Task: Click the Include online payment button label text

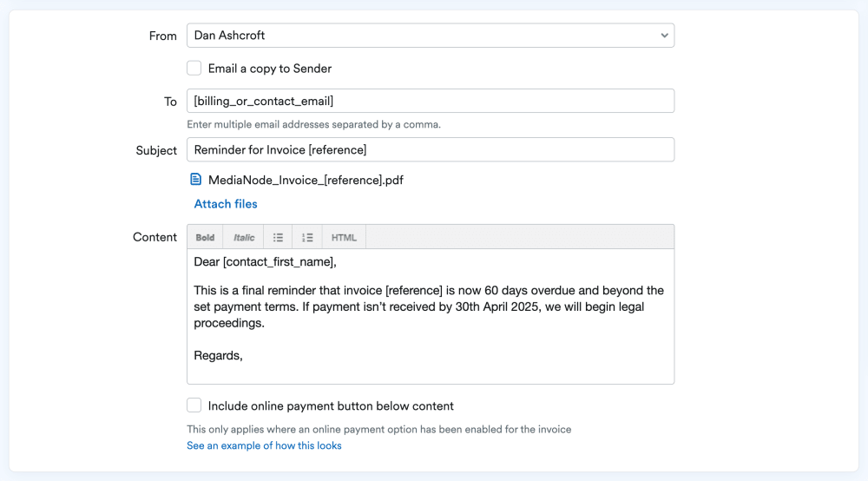Action: coord(331,406)
